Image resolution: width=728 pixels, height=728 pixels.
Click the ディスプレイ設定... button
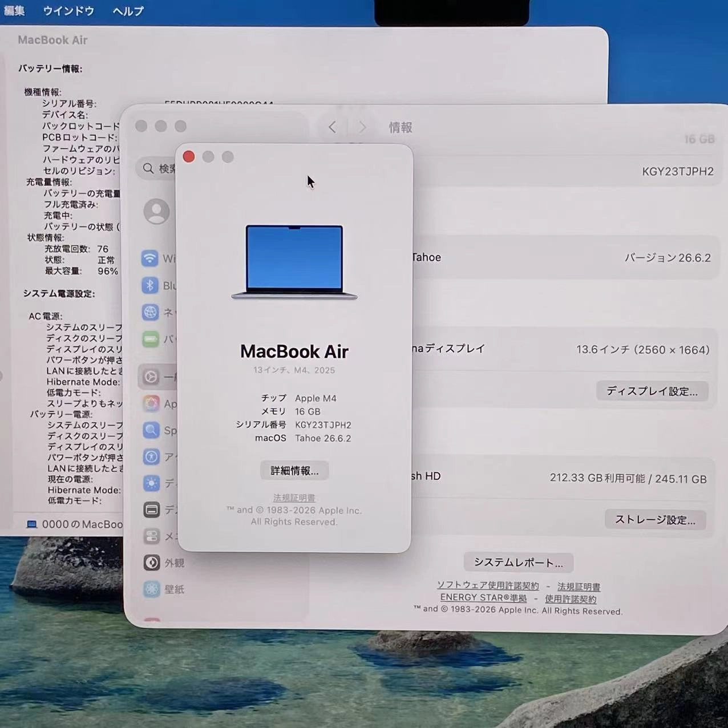(652, 391)
